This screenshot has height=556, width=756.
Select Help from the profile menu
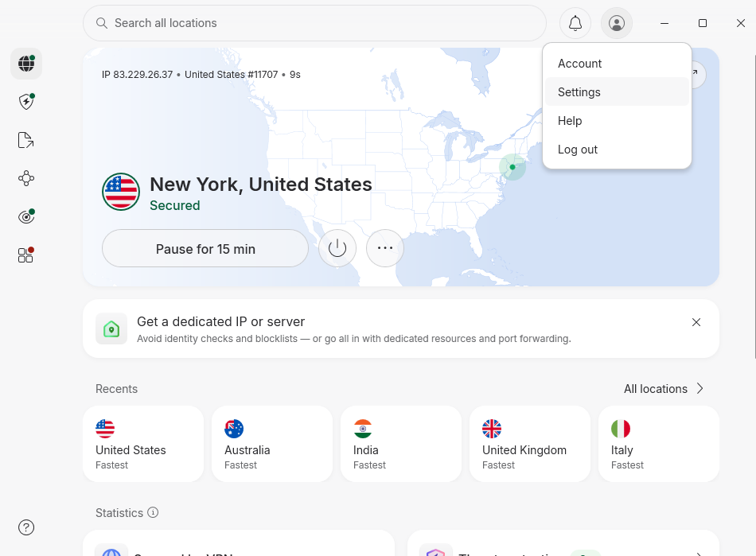point(618,121)
